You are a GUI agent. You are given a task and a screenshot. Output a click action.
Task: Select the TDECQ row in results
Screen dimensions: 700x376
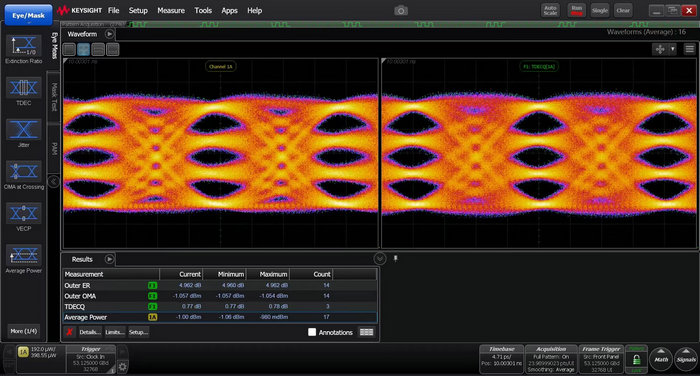pos(220,306)
